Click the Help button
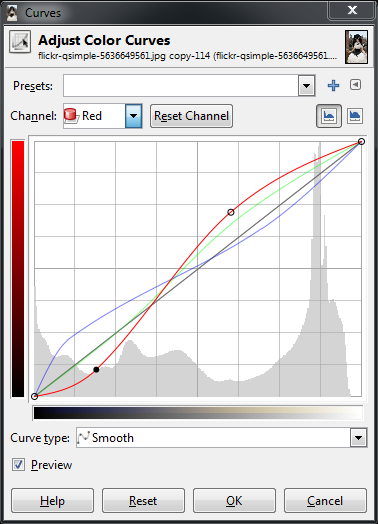Screen dimensions: 378x524 52,501
